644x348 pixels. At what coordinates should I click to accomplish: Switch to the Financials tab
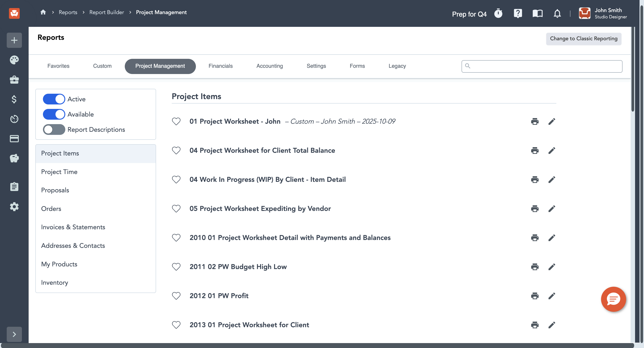(x=220, y=66)
